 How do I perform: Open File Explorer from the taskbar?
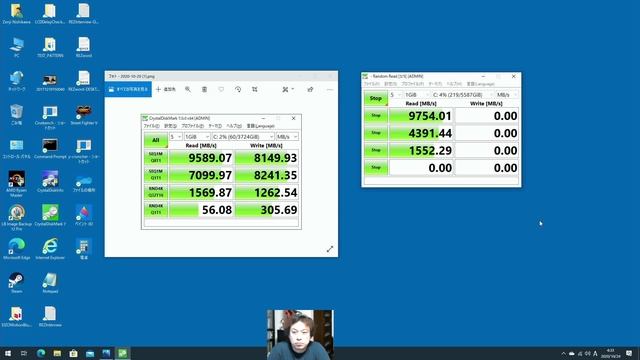57,353
